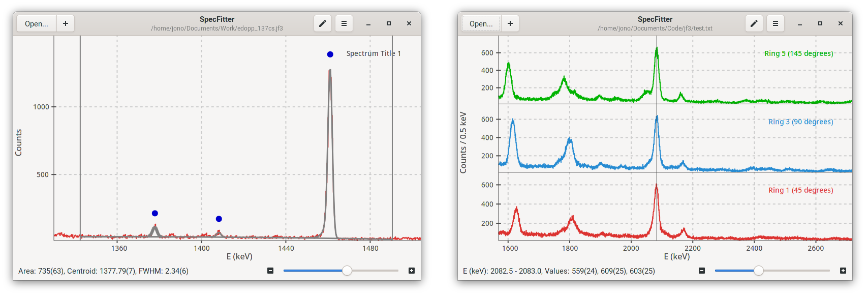
Task: Maximize the left SpecFitter window
Action: pos(389,23)
